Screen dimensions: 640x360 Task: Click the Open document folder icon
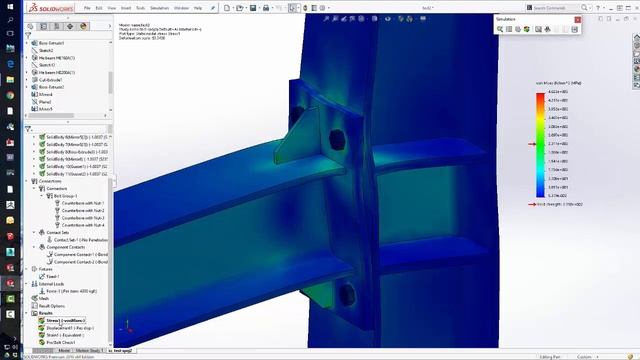pos(240,8)
